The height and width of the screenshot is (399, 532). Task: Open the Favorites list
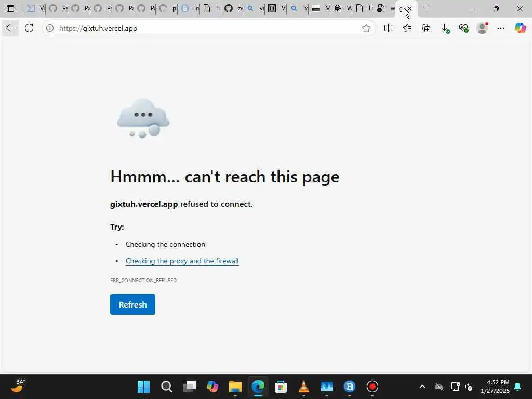407,28
